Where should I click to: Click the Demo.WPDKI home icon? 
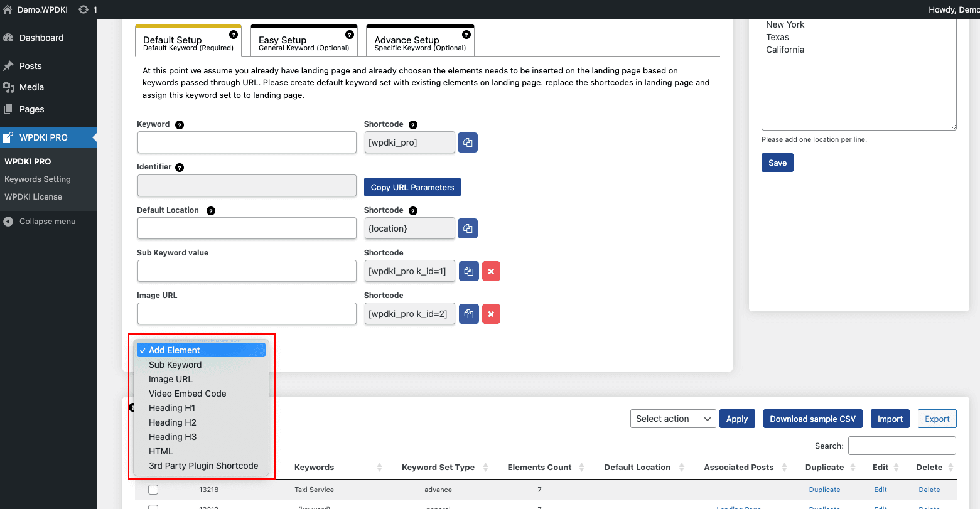tap(8, 10)
